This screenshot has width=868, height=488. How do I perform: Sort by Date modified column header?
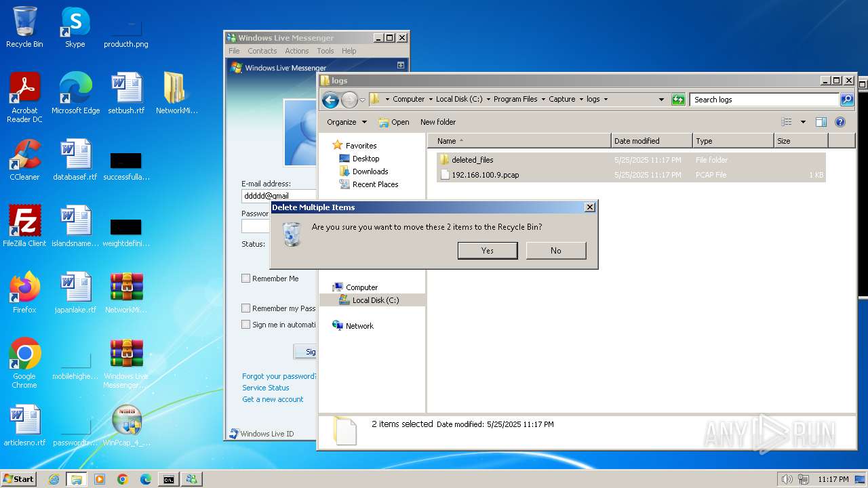pos(652,141)
